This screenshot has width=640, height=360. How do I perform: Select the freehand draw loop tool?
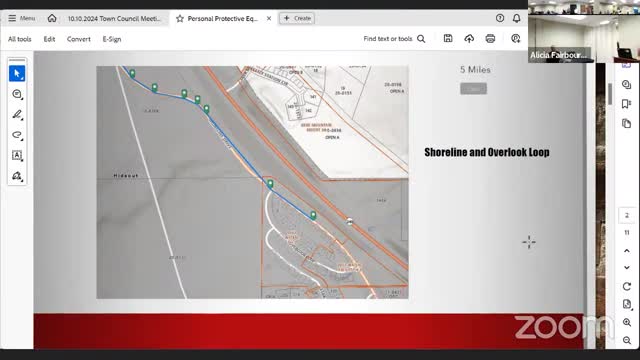pos(17,135)
